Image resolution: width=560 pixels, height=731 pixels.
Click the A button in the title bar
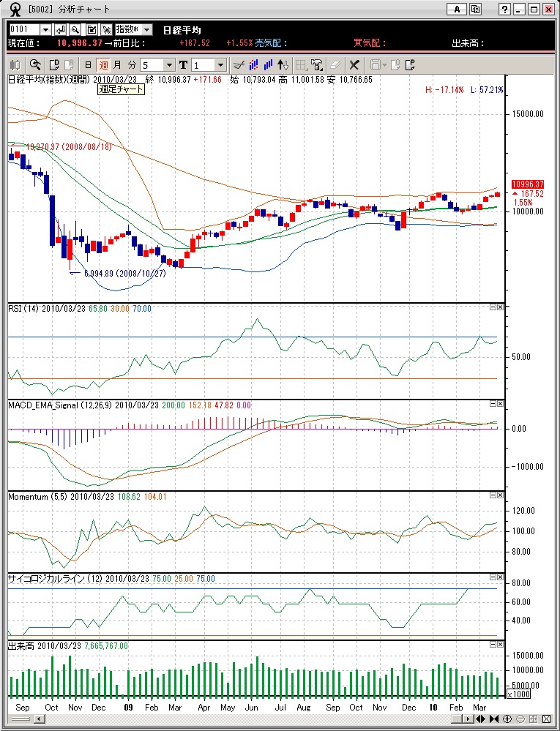point(458,10)
